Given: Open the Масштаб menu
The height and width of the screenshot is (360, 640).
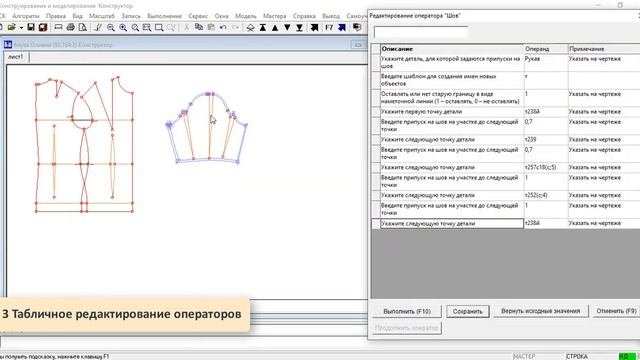Looking at the screenshot, I should point(102,16).
